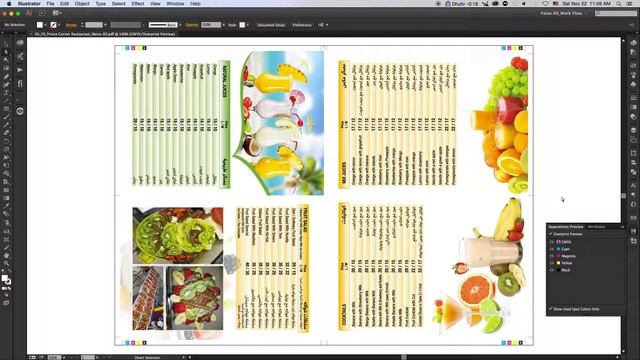Screen dimensions: 640x360
Task: Collapse the Separations Preview panel arrows
Action: pos(622,227)
